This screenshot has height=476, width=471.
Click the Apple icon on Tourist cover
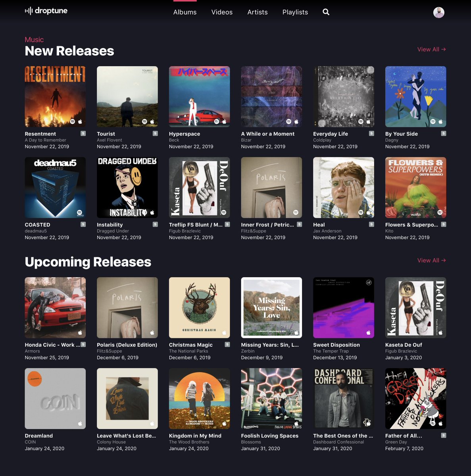pyautogui.click(x=152, y=121)
